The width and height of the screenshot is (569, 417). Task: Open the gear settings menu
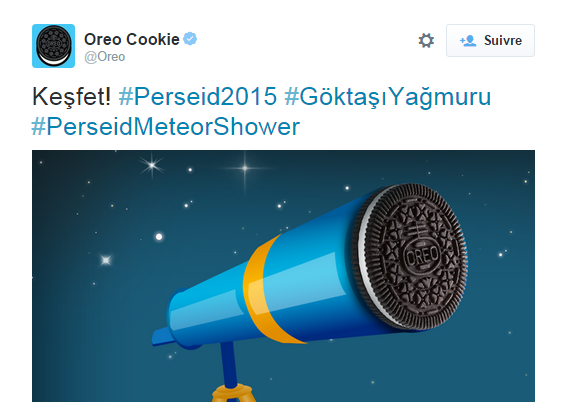coord(426,40)
